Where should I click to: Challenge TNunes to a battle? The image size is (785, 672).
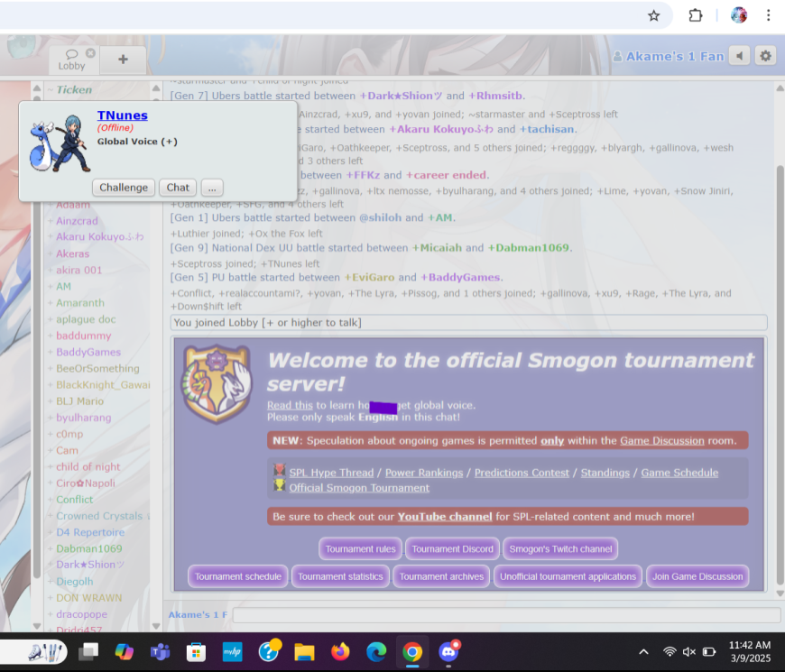click(124, 188)
